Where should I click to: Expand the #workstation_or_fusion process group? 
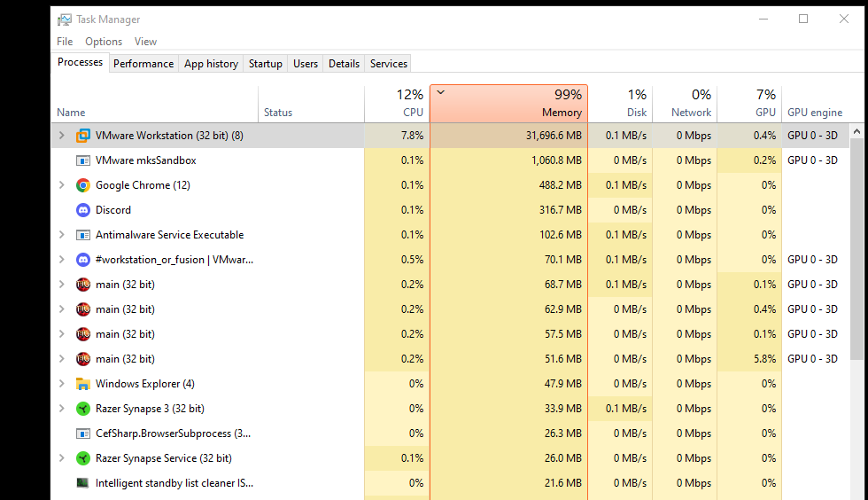[62, 260]
